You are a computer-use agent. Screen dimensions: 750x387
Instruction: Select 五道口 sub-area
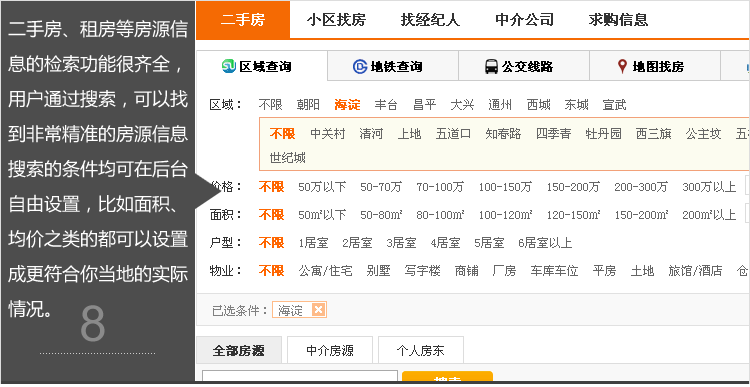pyautogui.click(x=453, y=134)
